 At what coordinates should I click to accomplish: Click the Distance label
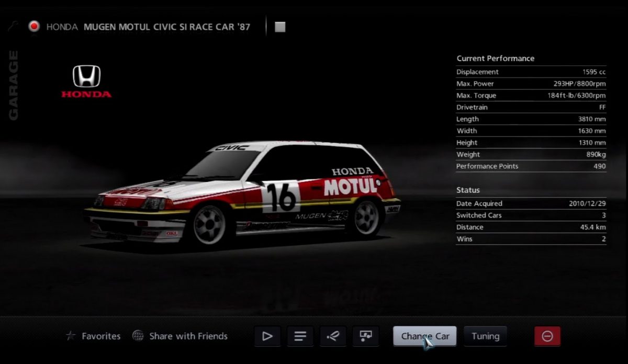coord(469,227)
